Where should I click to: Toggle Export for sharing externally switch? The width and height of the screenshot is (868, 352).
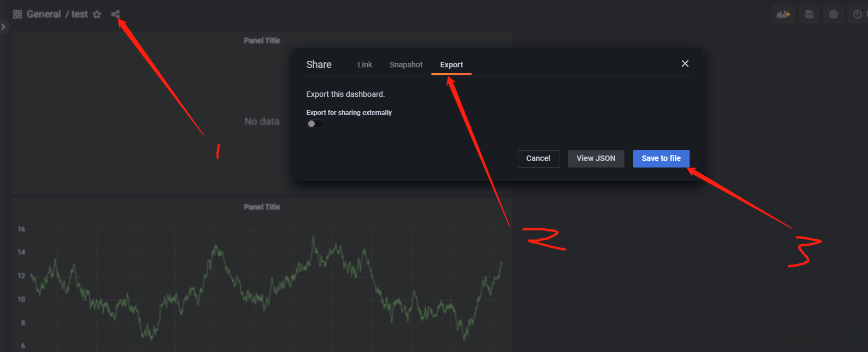[315, 124]
